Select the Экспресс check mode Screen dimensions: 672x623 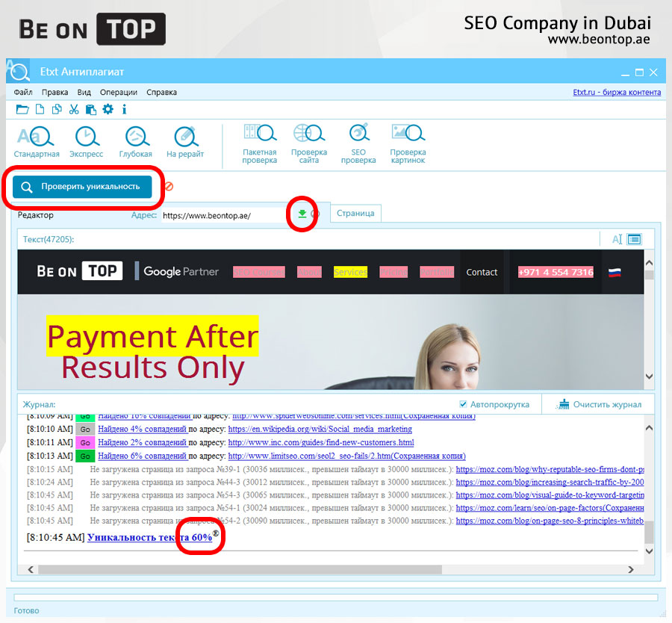tap(87, 142)
